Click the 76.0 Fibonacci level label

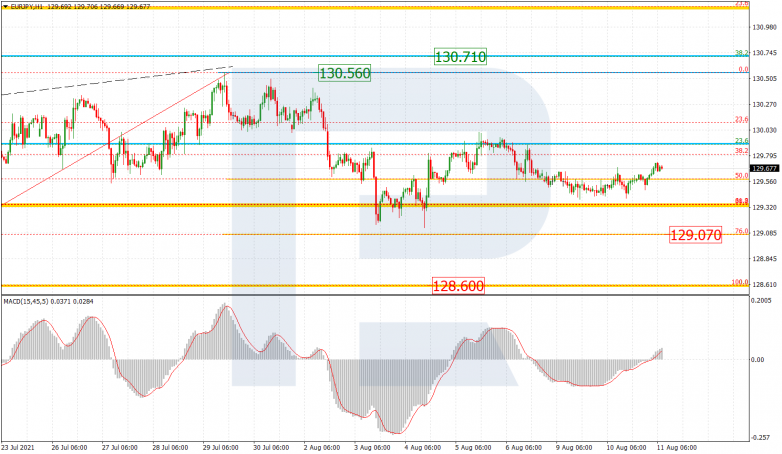point(742,231)
